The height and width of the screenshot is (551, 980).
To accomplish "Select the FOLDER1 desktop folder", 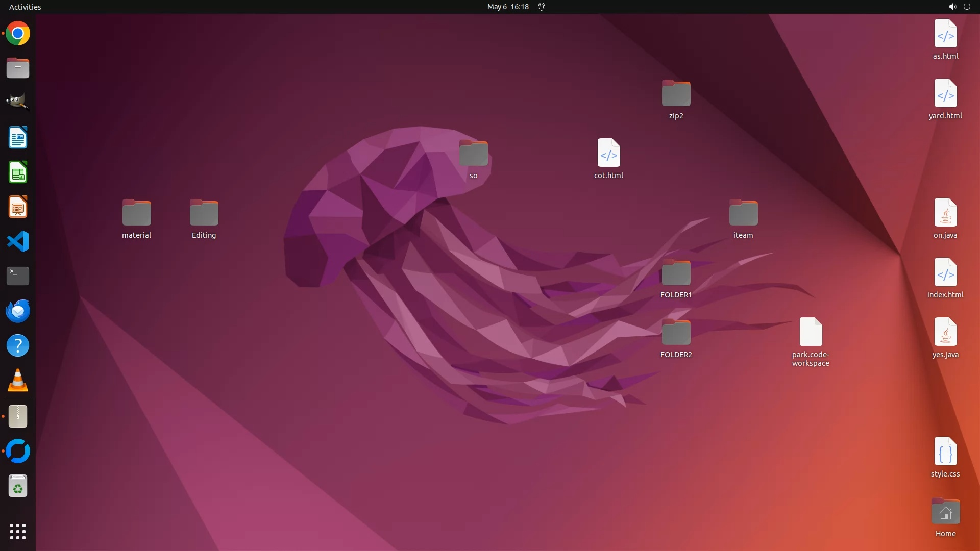I will coord(676,274).
